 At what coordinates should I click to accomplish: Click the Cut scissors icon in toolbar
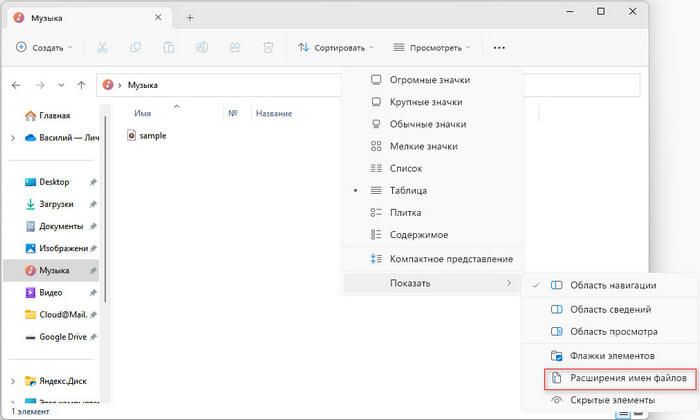pos(102,47)
